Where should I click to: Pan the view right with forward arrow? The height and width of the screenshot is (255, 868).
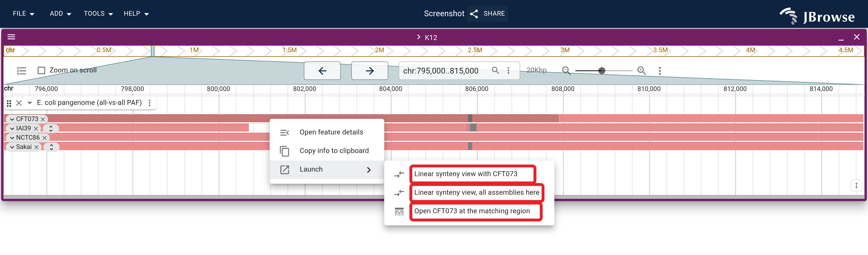click(x=370, y=70)
